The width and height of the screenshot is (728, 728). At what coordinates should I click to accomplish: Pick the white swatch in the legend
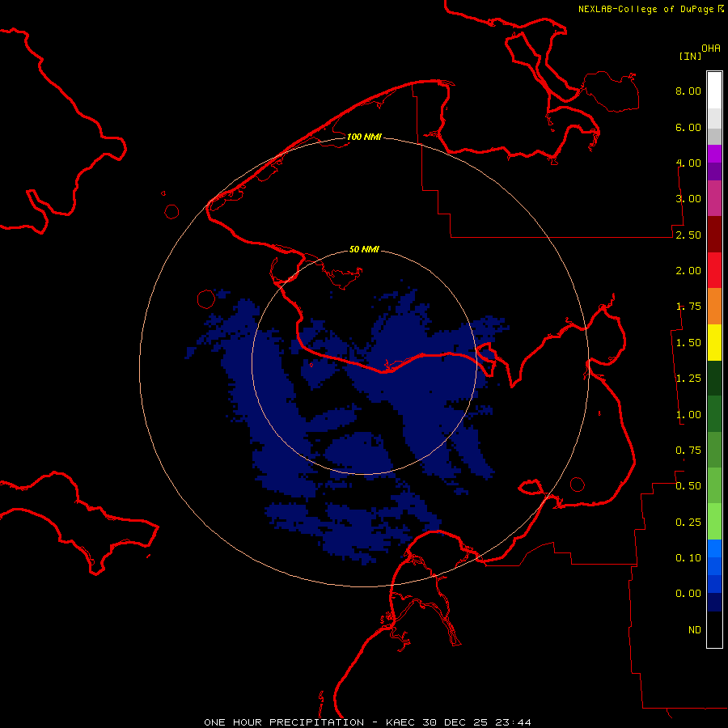[714, 91]
